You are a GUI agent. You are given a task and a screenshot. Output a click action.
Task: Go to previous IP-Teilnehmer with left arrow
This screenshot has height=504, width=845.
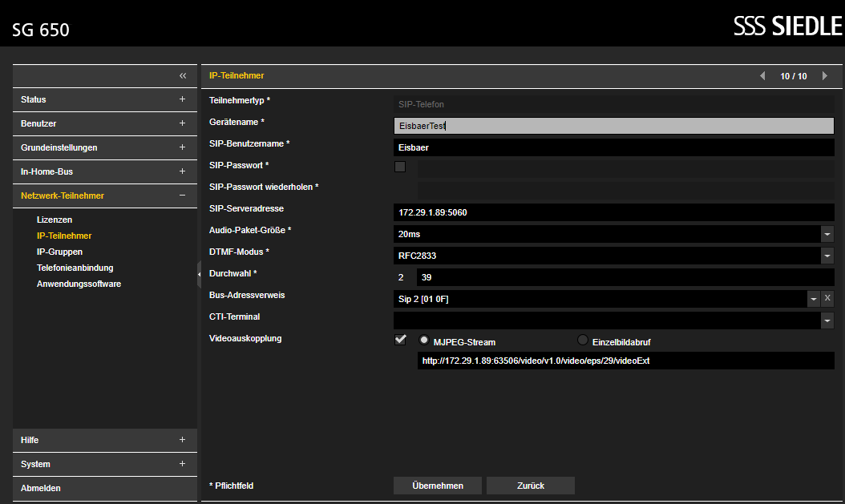click(762, 76)
